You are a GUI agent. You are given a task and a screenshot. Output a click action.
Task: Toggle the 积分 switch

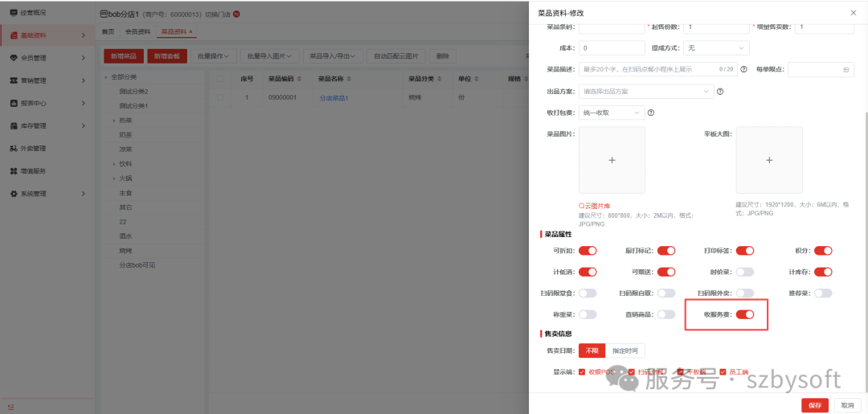(823, 251)
